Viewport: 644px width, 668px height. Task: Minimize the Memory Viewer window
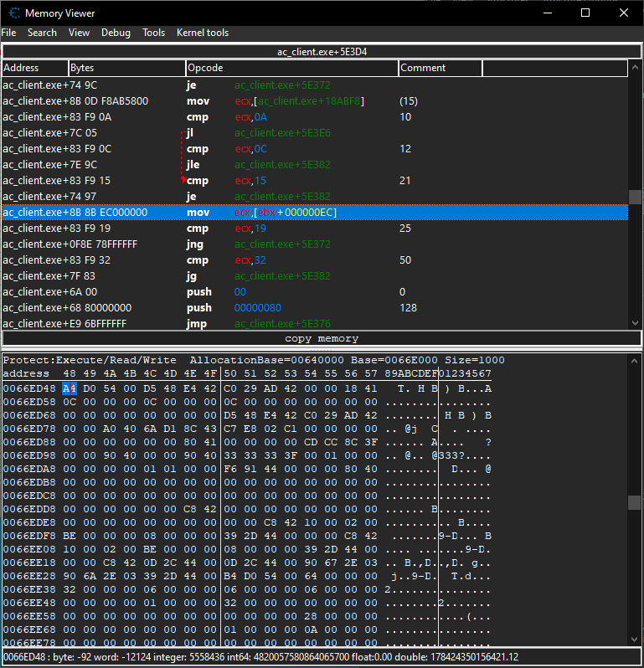click(547, 13)
